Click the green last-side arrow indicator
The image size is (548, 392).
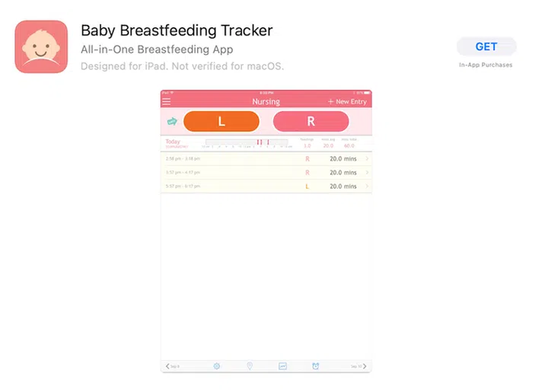[171, 122]
